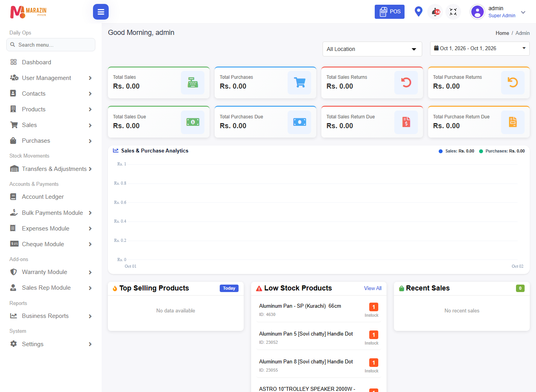The height and width of the screenshot is (392, 536).
Task: Open the Cheque Module menu item
Action: click(x=51, y=244)
